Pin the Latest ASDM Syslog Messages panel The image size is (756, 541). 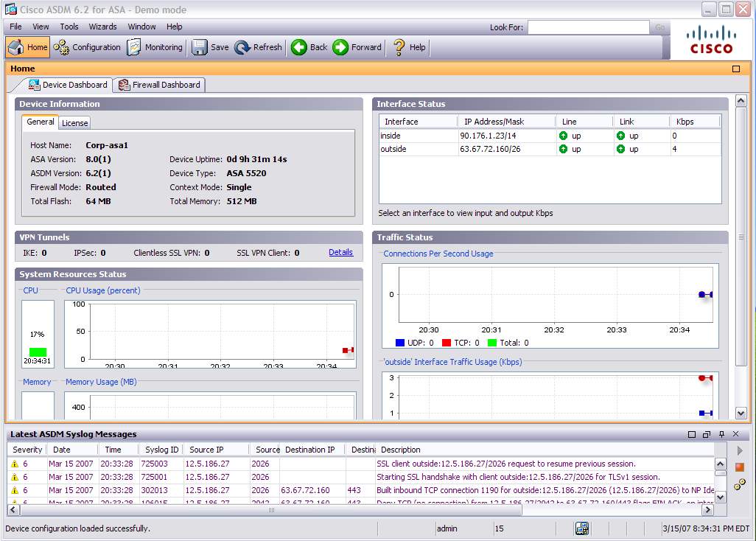721,434
